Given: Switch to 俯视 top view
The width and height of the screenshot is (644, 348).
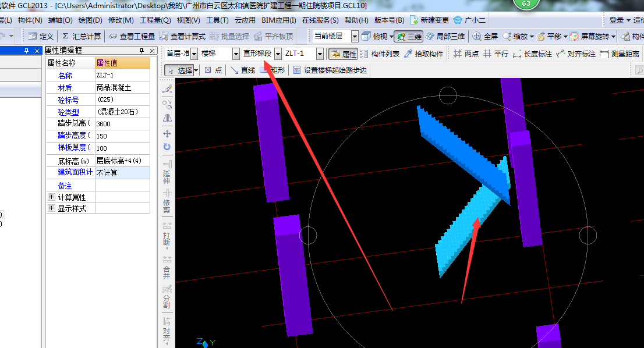Looking at the screenshot, I should pos(375,37).
